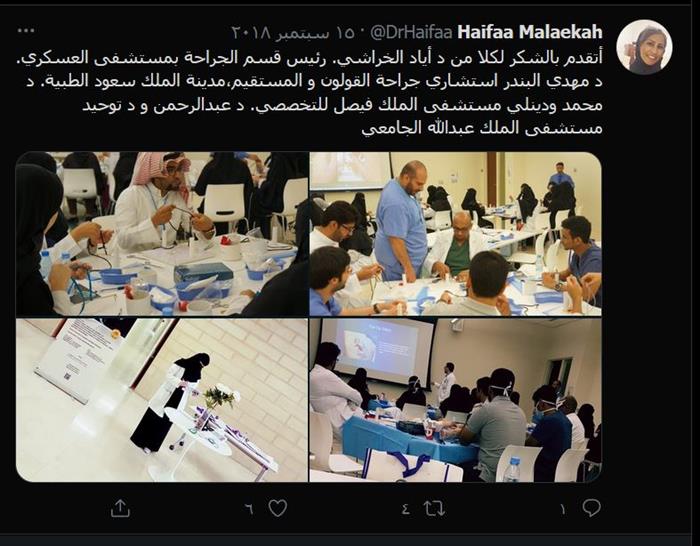This screenshot has height=546, width=700.
Task: View top-left photo of man in headscarf
Action: (x=162, y=234)
